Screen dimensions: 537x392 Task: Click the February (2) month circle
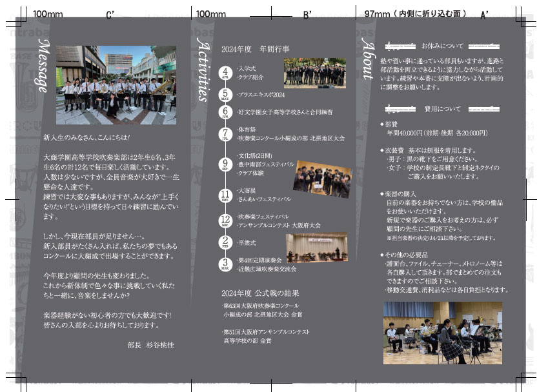[225, 243]
